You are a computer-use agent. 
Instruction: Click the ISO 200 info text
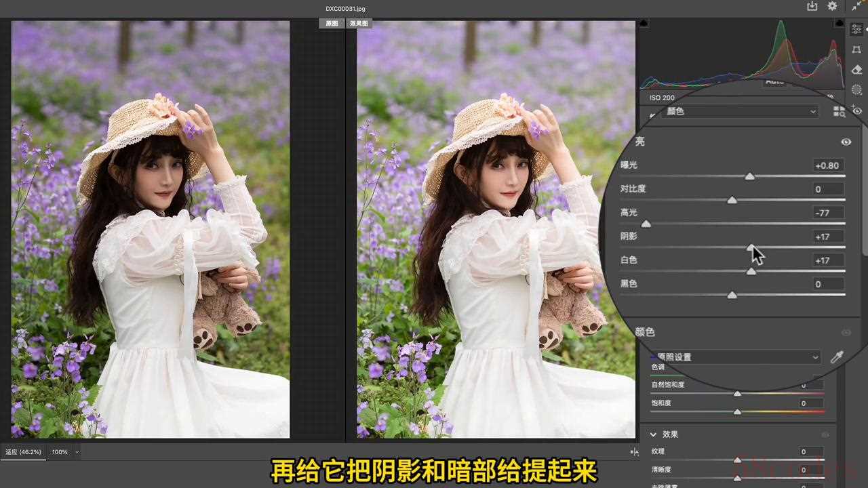click(662, 98)
